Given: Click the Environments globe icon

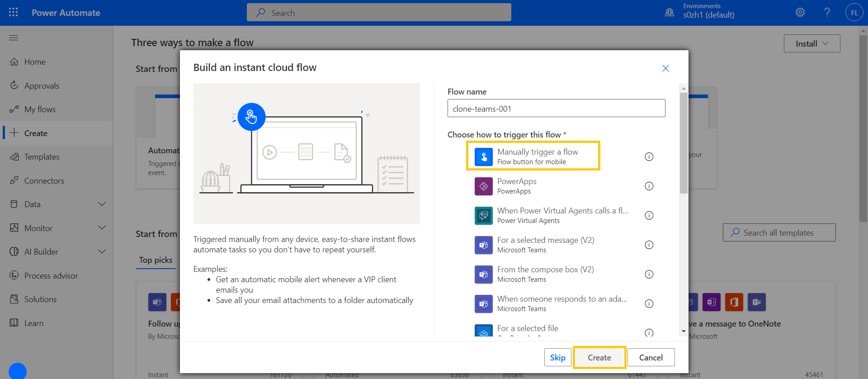Looking at the screenshot, I should point(670,13).
